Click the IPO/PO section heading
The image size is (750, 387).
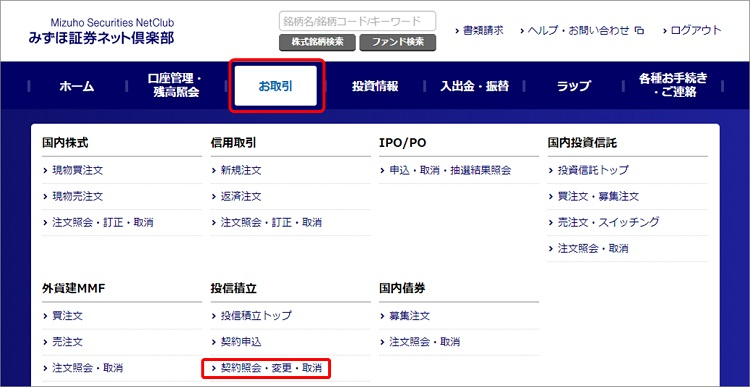click(x=403, y=143)
